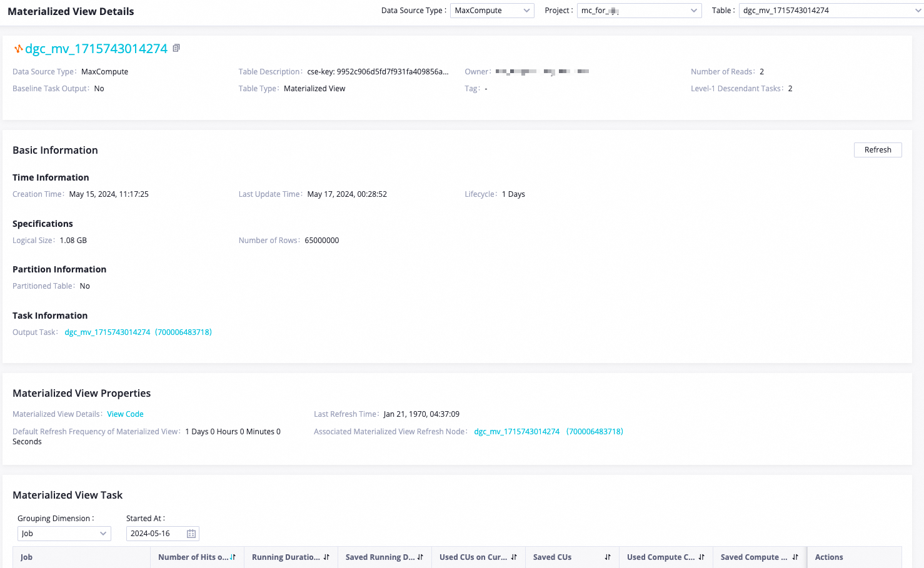Click the materialized view icon beside the title
The width and height of the screenshot is (924, 568).
coord(19,48)
